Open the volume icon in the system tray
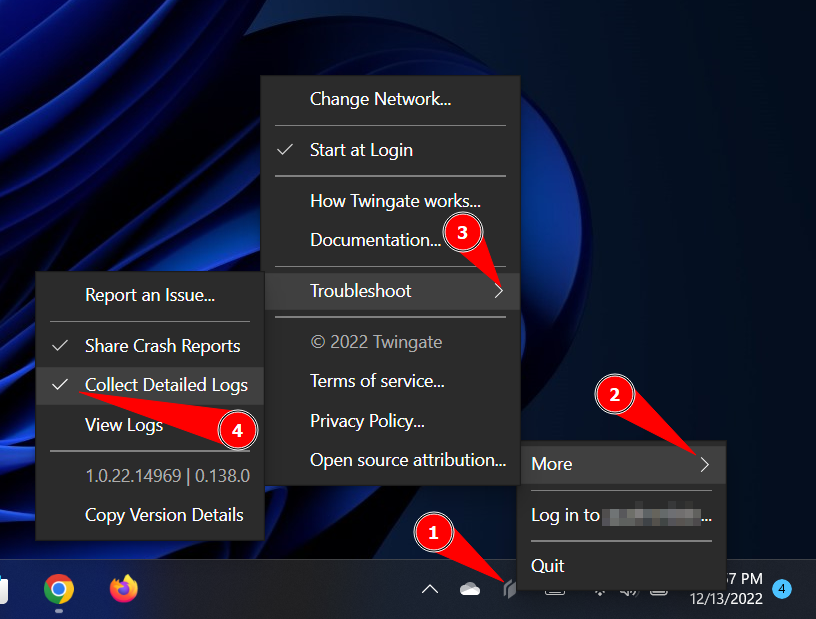 pos(631,592)
